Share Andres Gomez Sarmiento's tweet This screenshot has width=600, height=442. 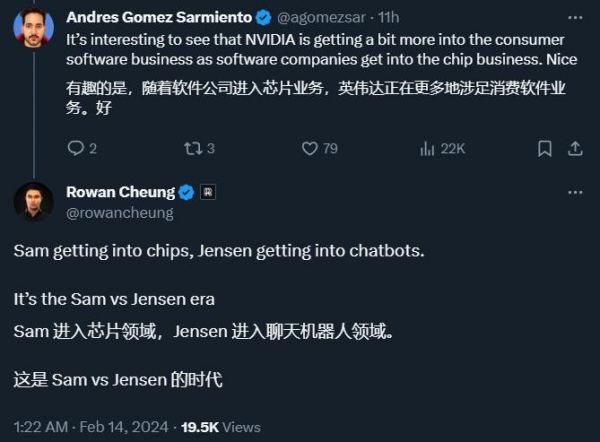(x=575, y=149)
